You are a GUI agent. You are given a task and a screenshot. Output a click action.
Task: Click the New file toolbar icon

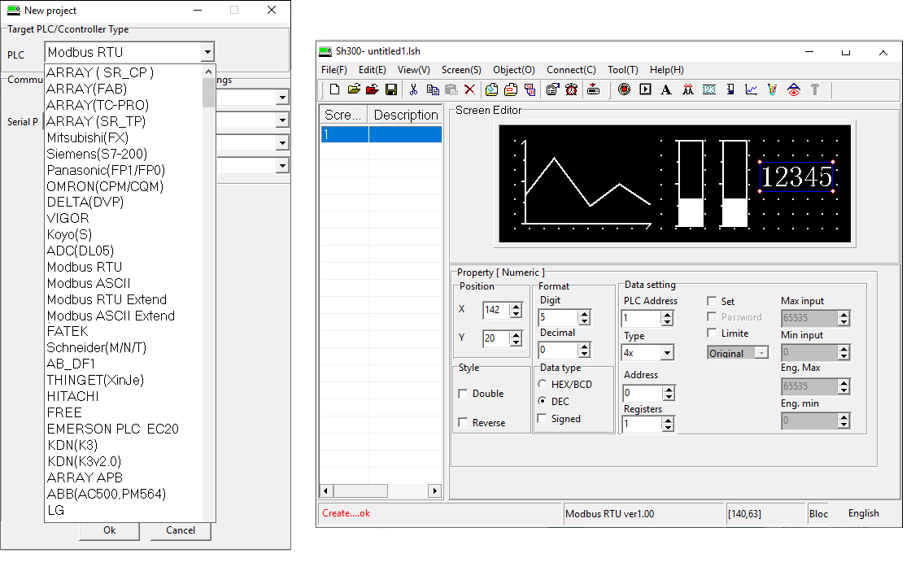click(335, 89)
